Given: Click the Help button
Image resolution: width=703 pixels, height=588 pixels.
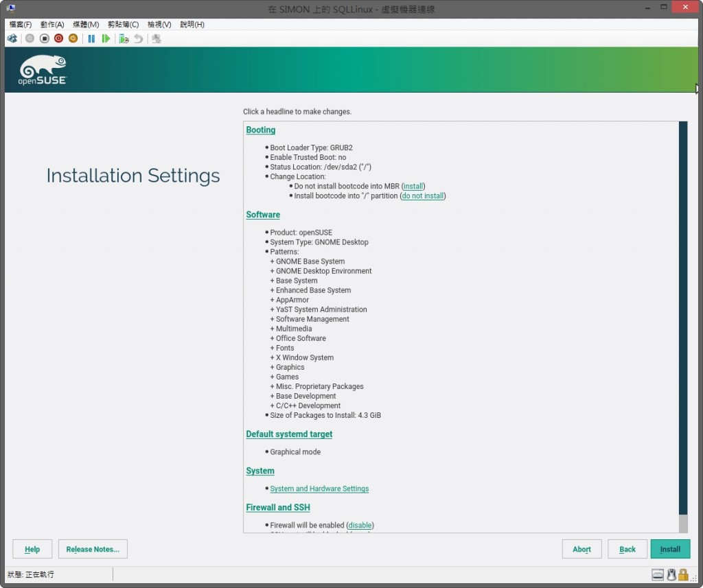Looking at the screenshot, I should tap(32, 549).
